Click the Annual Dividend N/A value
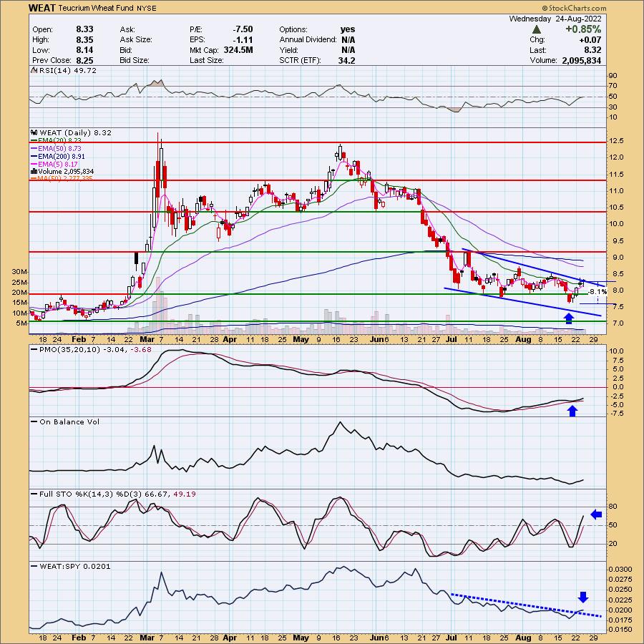 348,40
